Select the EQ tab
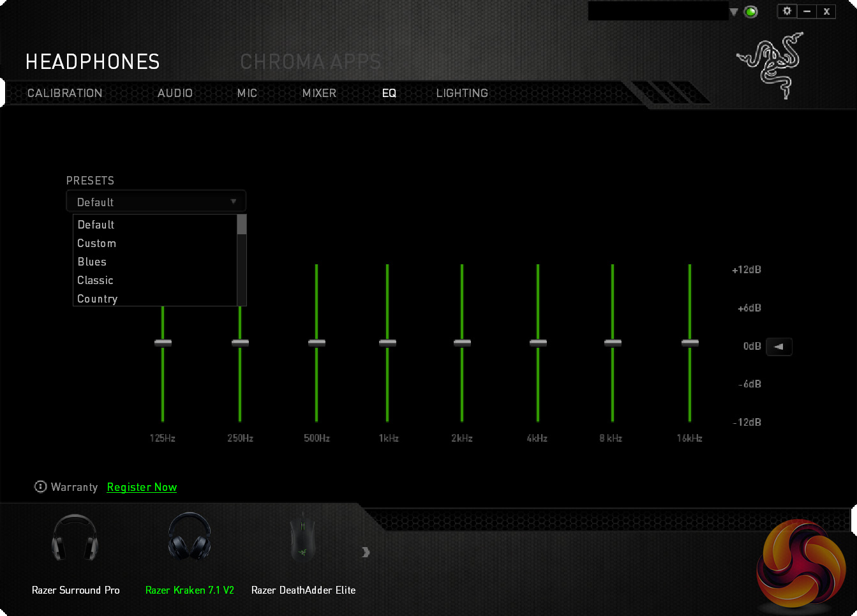 point(389,93)
